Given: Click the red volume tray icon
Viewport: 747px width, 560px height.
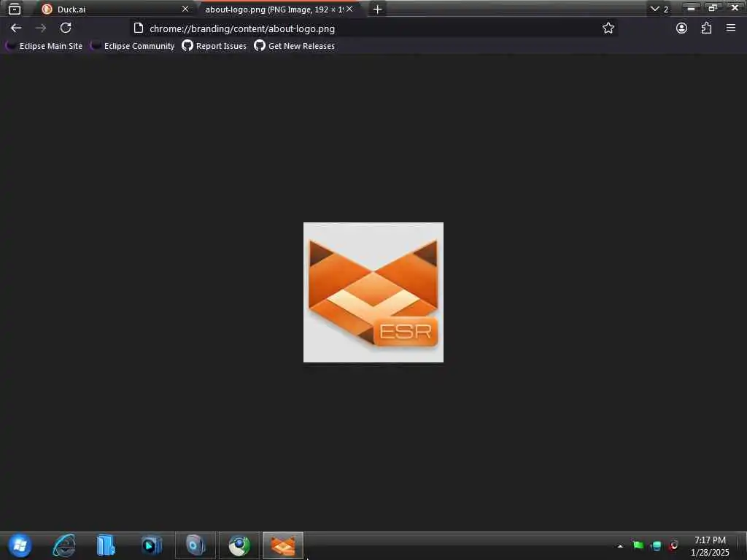Looking at the screenshot, I should coord(673,545).
